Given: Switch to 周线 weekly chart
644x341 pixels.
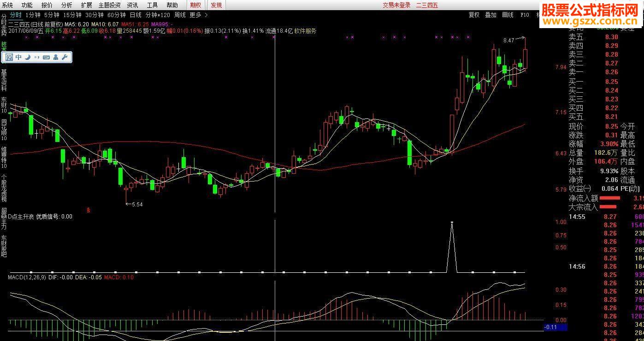Looking at the screenshot, I should 179,15.
